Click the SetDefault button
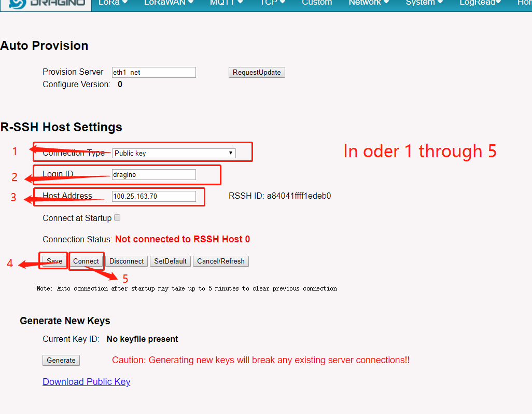532x414 pixels. coord(170,261)
